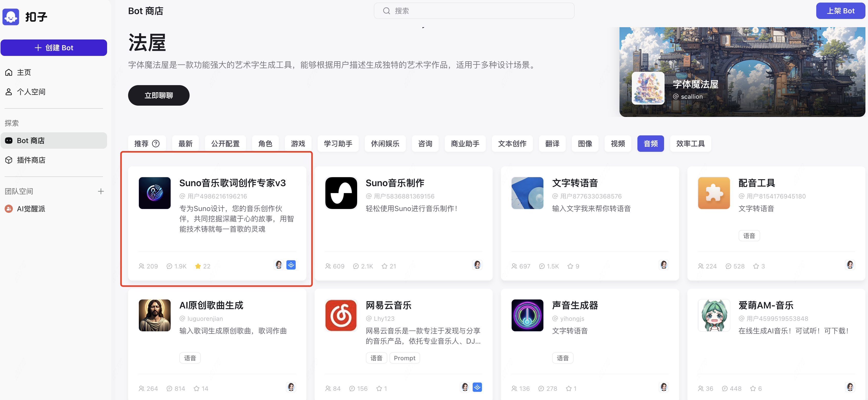Select the 文本创作 category tab
This screenshot has height=400, width=868.
(512, 144)
